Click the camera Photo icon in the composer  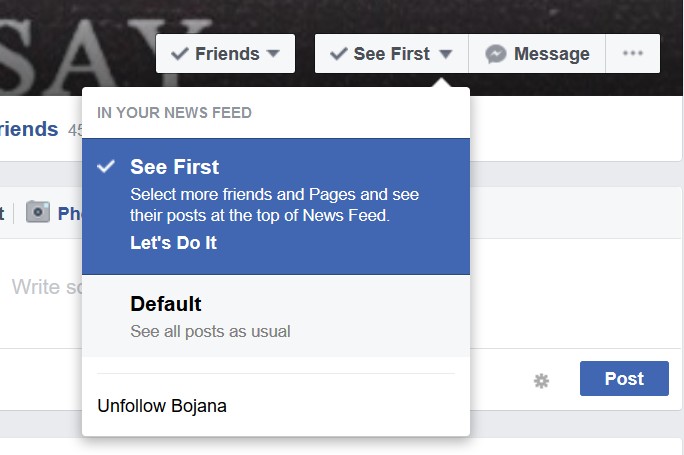(x=38, y=212)
